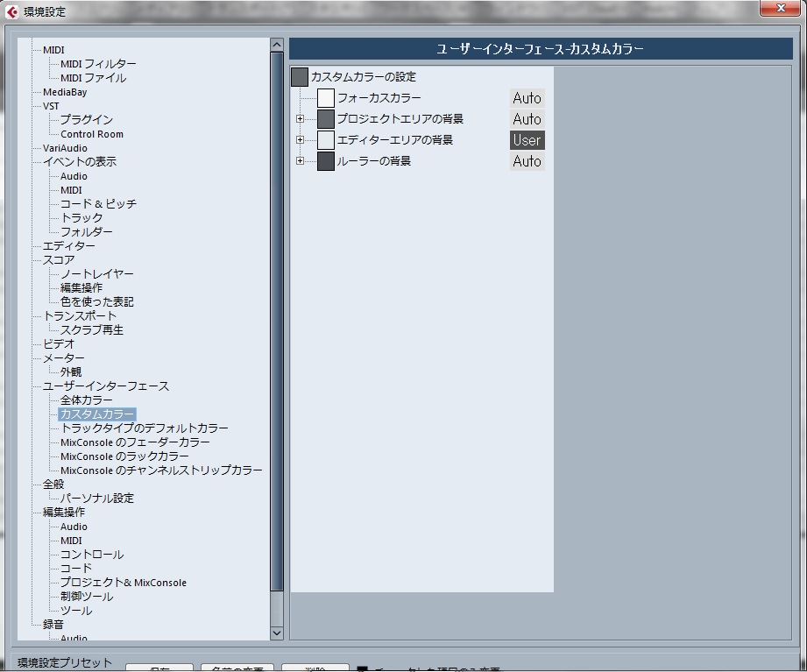
Task: Open パーソナル設定 under 全般
Action: [96, 498]
